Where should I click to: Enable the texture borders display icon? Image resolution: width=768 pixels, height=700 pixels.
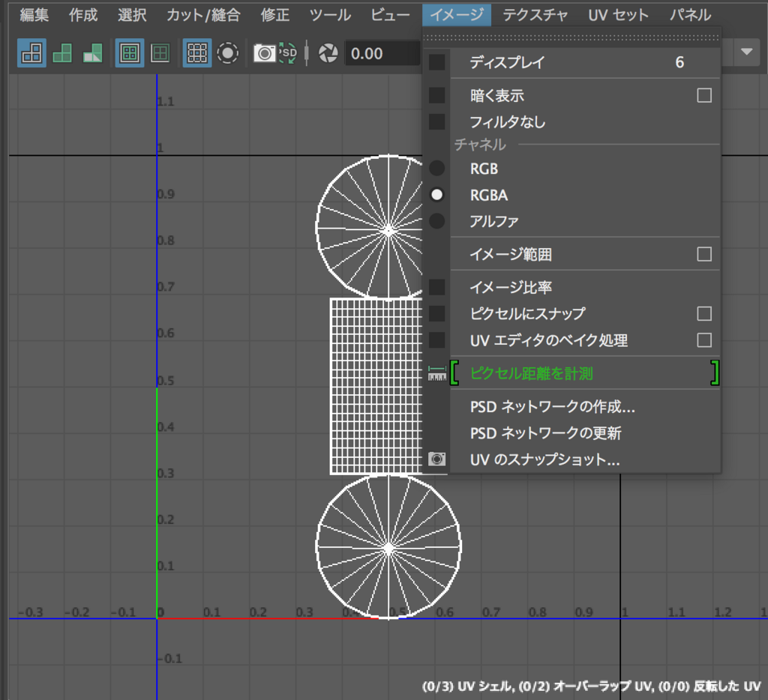pos(129,52)
